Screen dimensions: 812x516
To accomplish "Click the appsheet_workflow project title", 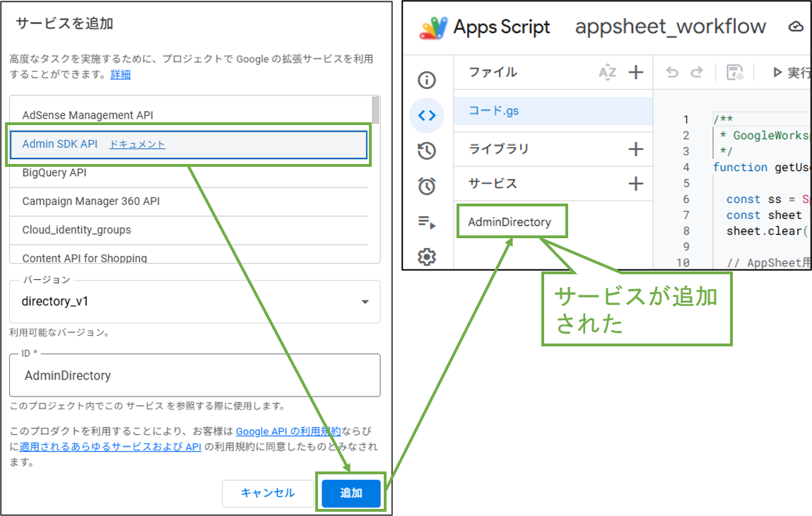I will click(671, 26).
